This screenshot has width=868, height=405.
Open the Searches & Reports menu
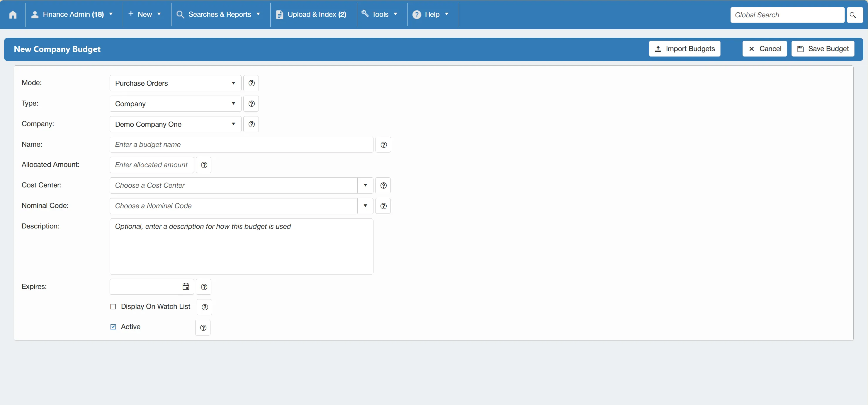click(x=219, y=14)
